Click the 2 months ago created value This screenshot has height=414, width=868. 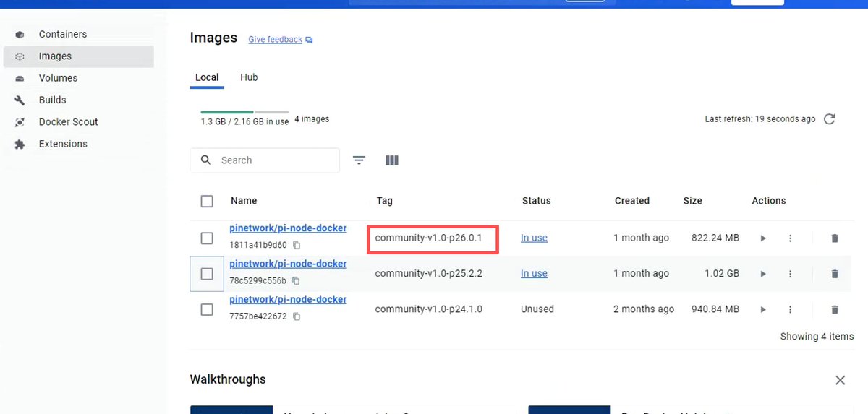pos(644,309)
